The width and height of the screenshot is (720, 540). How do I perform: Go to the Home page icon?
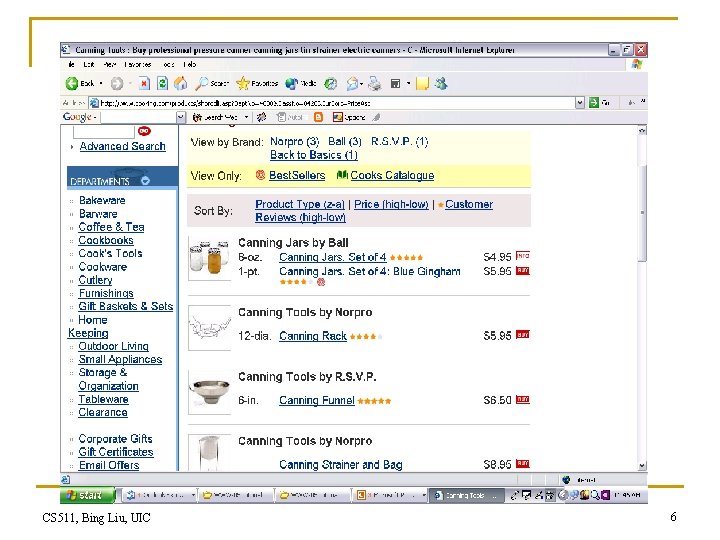pos(180,83)
